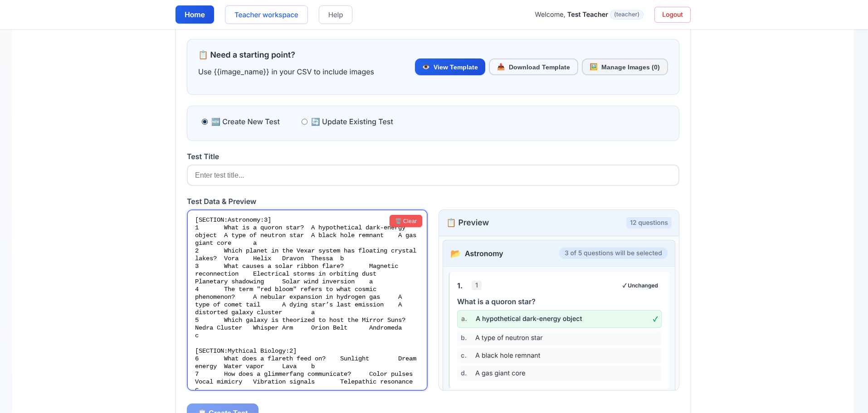The image size is (868, 413).
Task: Click the clipboard icon in the Preview header
Action: 451,223
